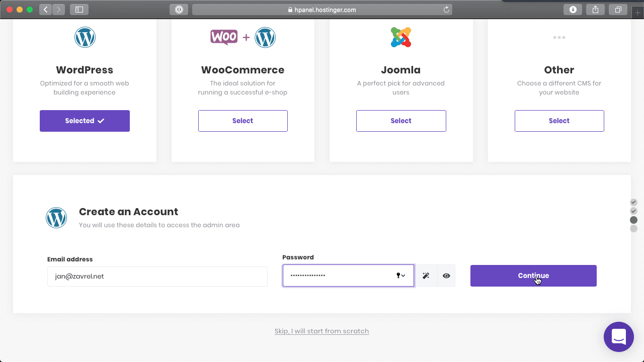The height and width of the screenshot is (362, 644).
Task: Focus the Password input field
Action: (348, 276)
